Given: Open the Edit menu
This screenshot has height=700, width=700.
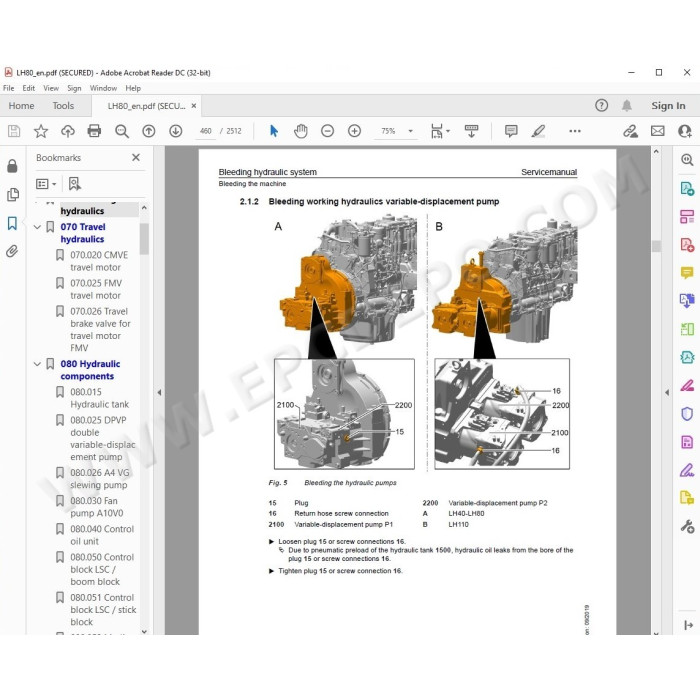Looking at the screenshot, I should click(x=29, y=88).
